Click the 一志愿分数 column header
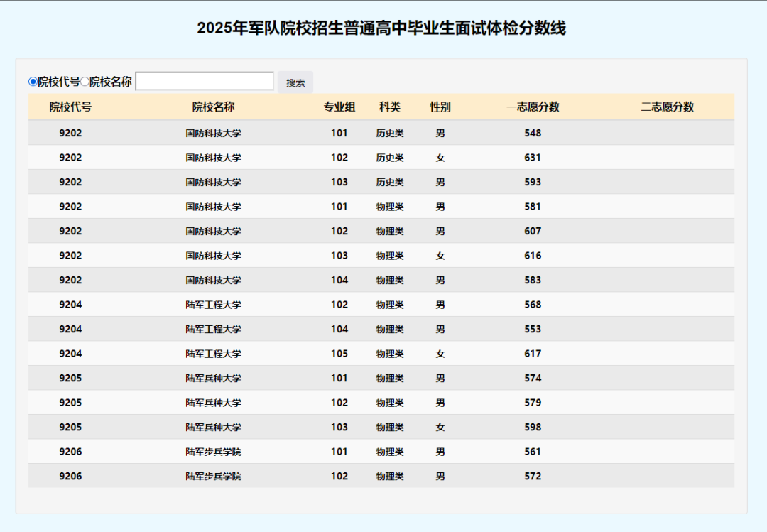 click(x=533, y=107)
